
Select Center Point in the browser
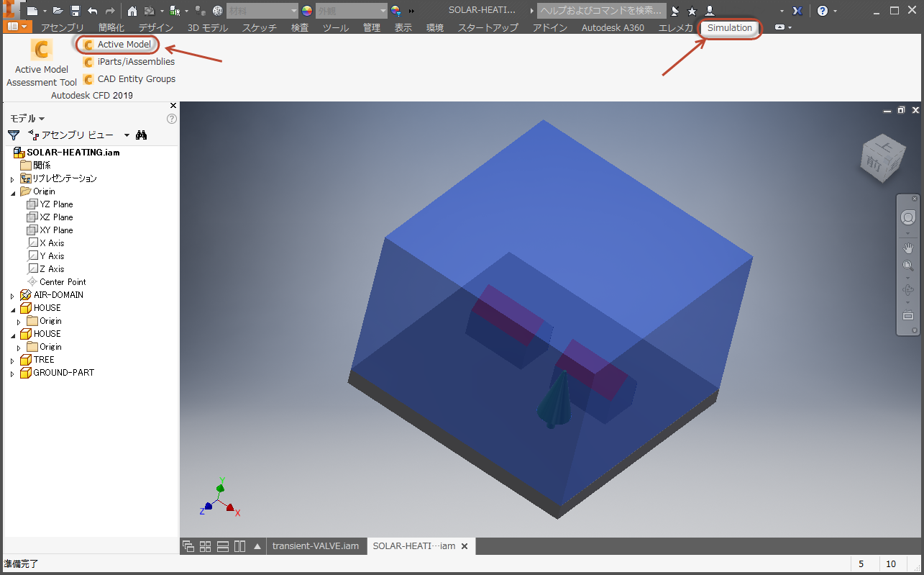[57, 282]
